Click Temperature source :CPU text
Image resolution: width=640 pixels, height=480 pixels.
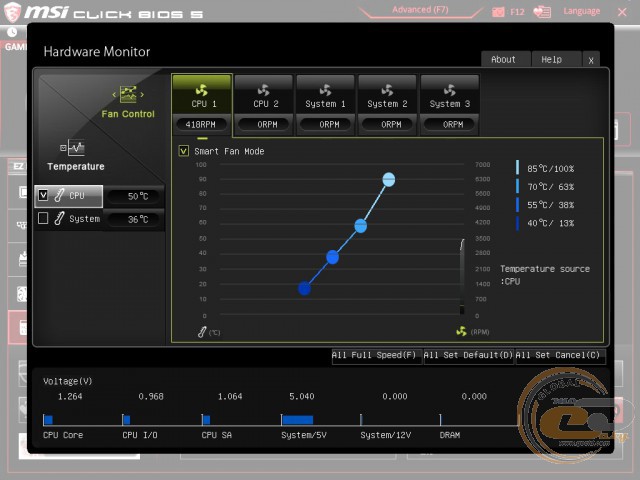pos(545,275)
